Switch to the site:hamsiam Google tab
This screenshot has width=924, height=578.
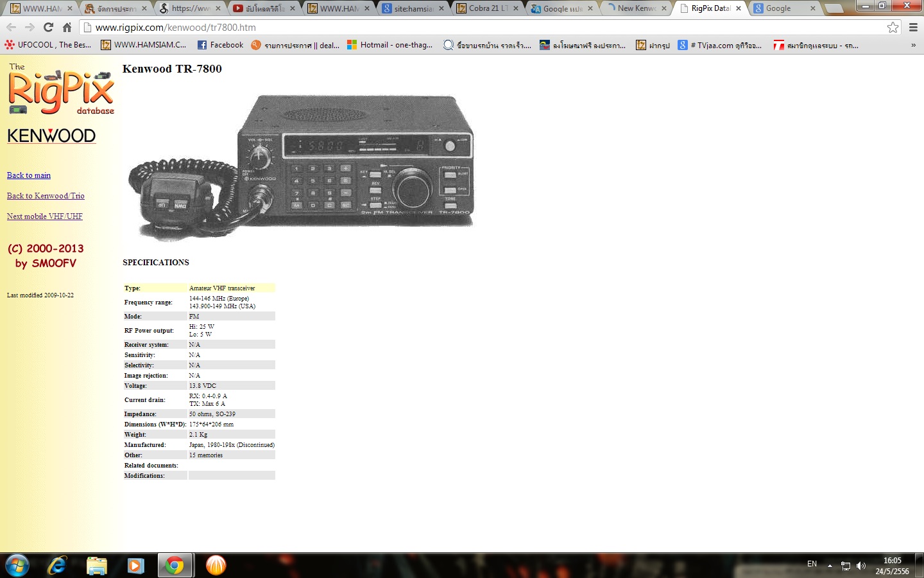click(x=413, y=8)
